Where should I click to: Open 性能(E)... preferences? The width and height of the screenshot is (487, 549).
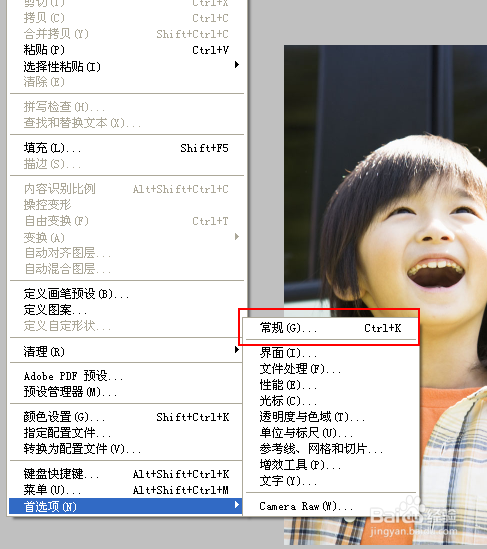[331, 385]
